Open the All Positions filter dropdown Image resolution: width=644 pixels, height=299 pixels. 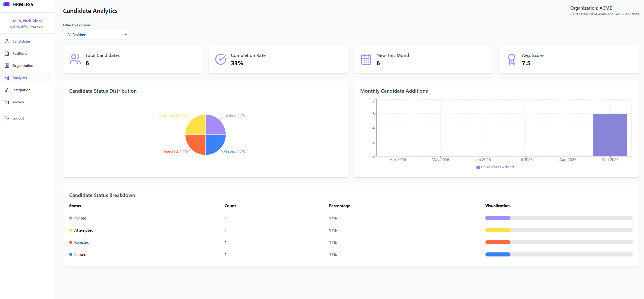pyautogui.click(x=96, y=35)
